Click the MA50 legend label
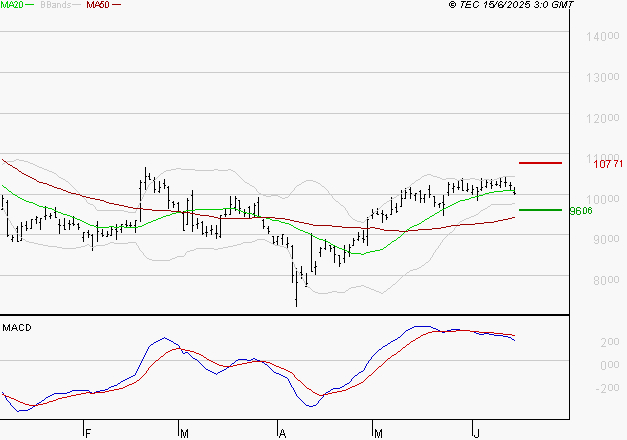 pos(98,5)
